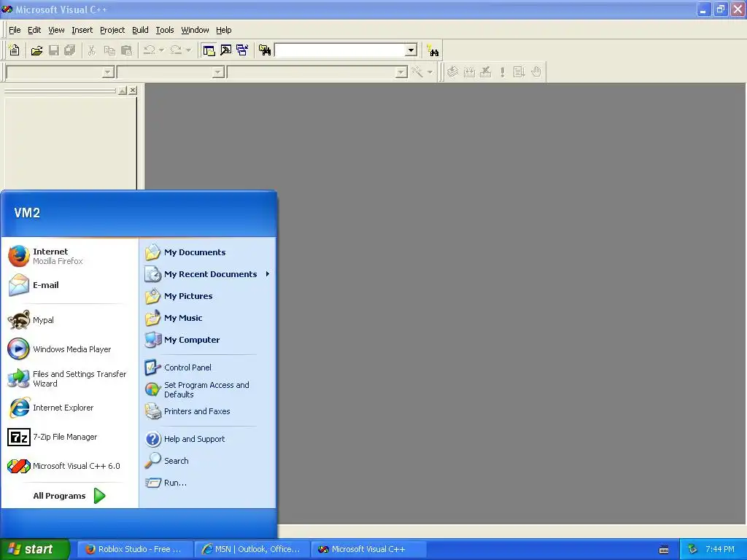Expand the third WizardBar members combo box
The image size is (747, 560).
point(402,72)
